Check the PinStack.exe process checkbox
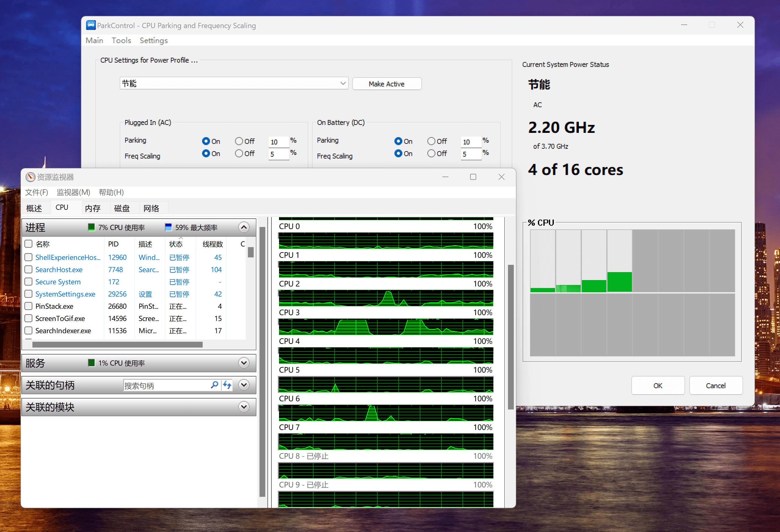 (x=28, y=306)
